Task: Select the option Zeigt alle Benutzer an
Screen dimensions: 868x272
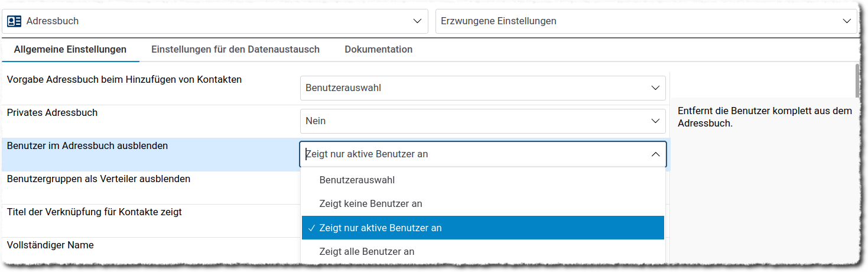Action: 366,252
